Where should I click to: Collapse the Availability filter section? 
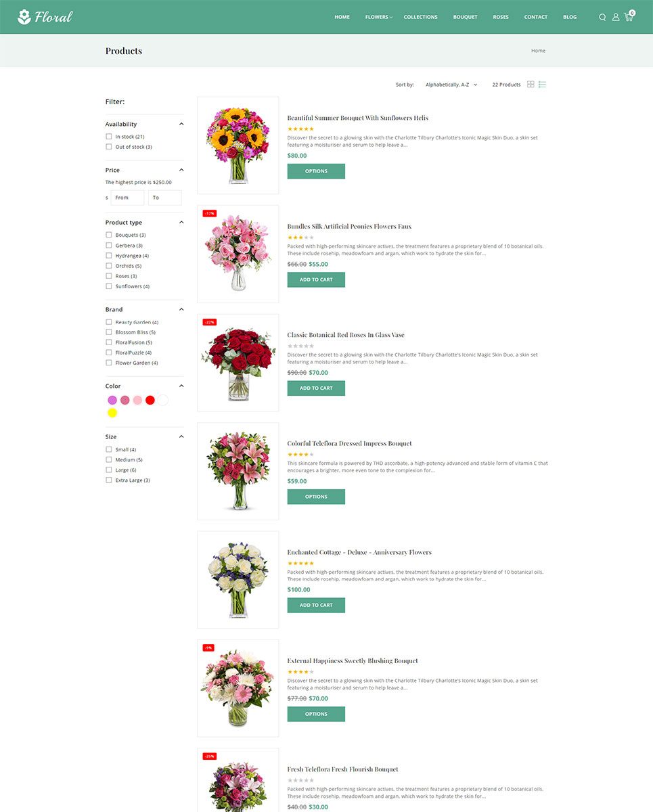coord(181,124)
